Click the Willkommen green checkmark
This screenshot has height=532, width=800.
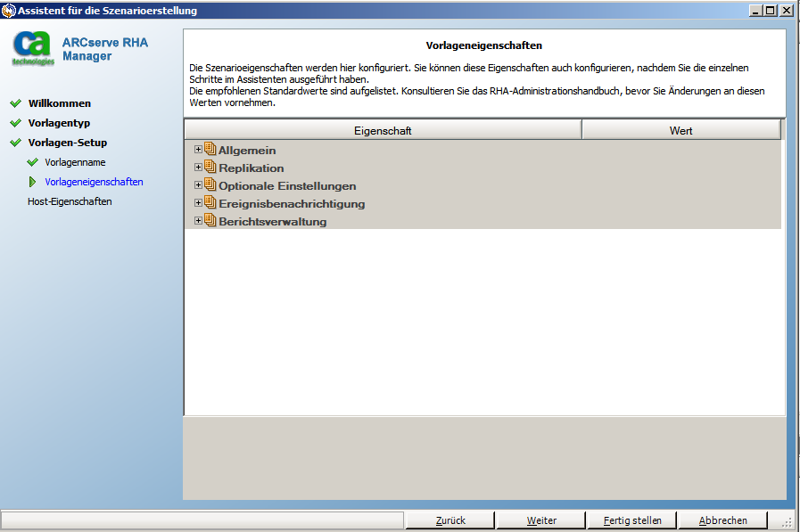tap(16, 103)
